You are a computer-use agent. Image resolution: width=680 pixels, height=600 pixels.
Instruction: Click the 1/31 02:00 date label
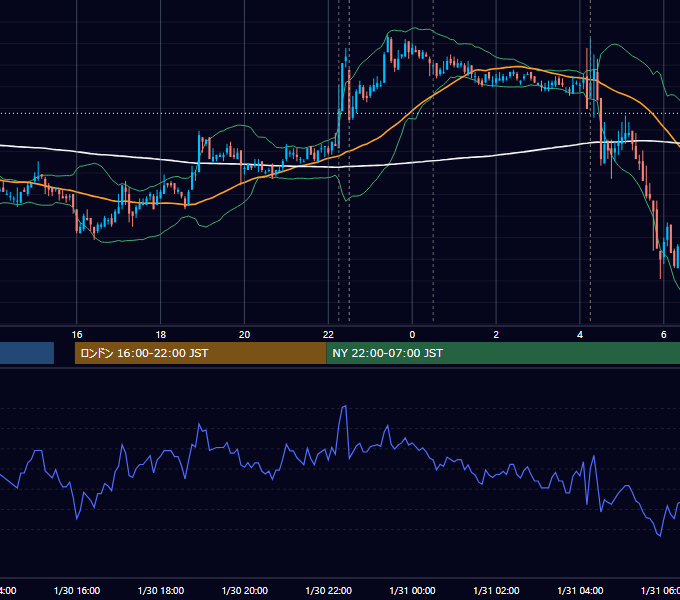pyautogui.click(x=496, y=590)
